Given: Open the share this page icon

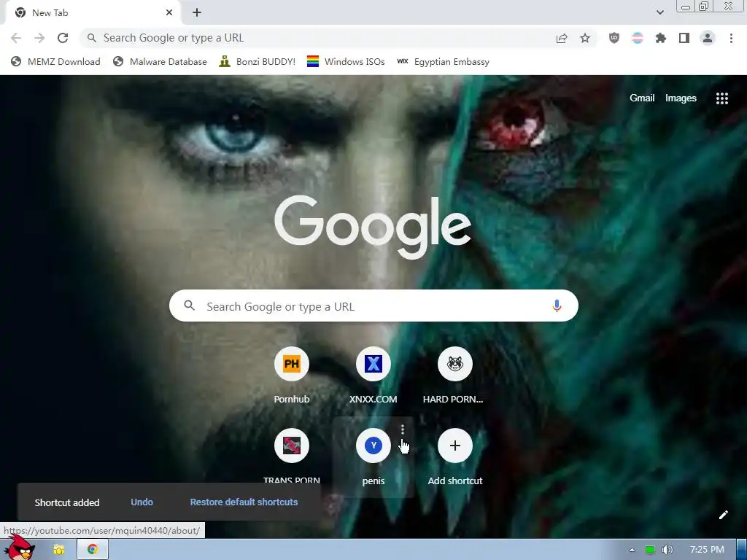Looking at the screenshot, I should pyautogui.click(x=562, y=38).
